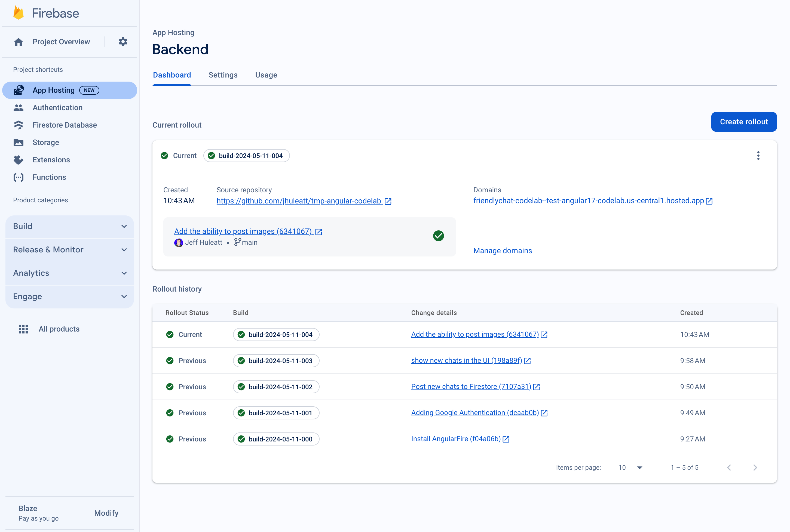Expand the Release & Monitor section

coord(69,249)
